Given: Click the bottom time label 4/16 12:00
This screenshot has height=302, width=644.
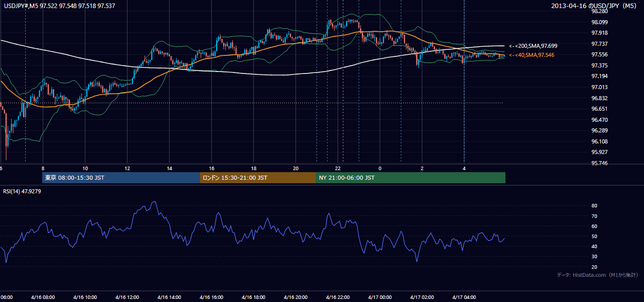Looking at the screenshot, I should click(127, 297).
